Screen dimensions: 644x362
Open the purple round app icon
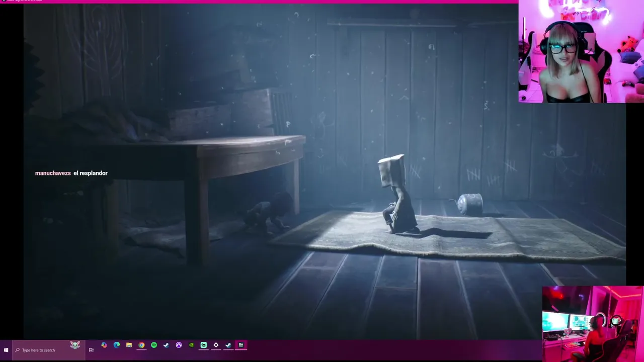pyautogui.click(x=179, y=345)
